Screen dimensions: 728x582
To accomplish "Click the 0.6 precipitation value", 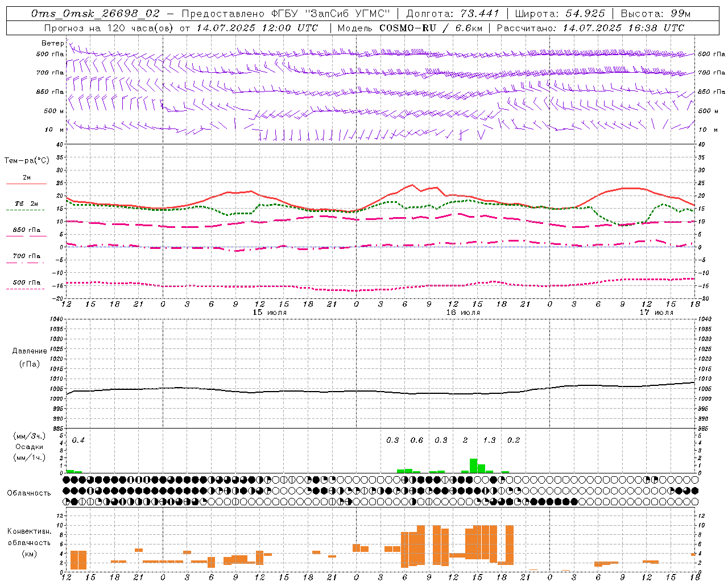I will click(417, 440).
